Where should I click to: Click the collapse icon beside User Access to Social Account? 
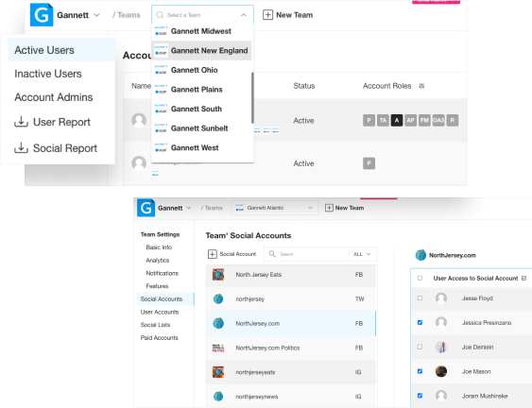click(524, 278)
